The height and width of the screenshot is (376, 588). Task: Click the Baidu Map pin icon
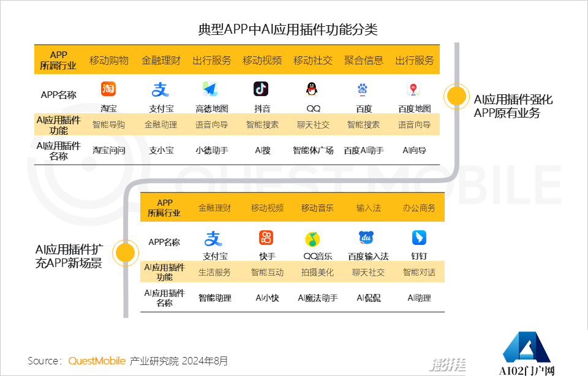coord(413,89)
